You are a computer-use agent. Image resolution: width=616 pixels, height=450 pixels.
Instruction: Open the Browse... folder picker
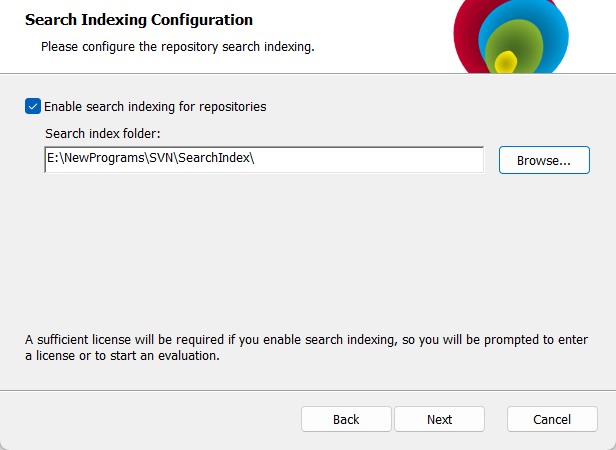[544, 160]
